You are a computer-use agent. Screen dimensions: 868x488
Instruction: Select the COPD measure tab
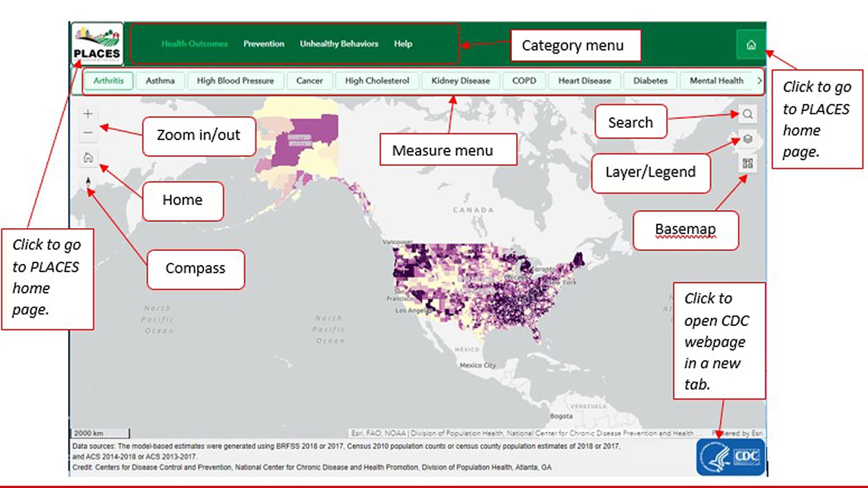[x=524, y=81]
